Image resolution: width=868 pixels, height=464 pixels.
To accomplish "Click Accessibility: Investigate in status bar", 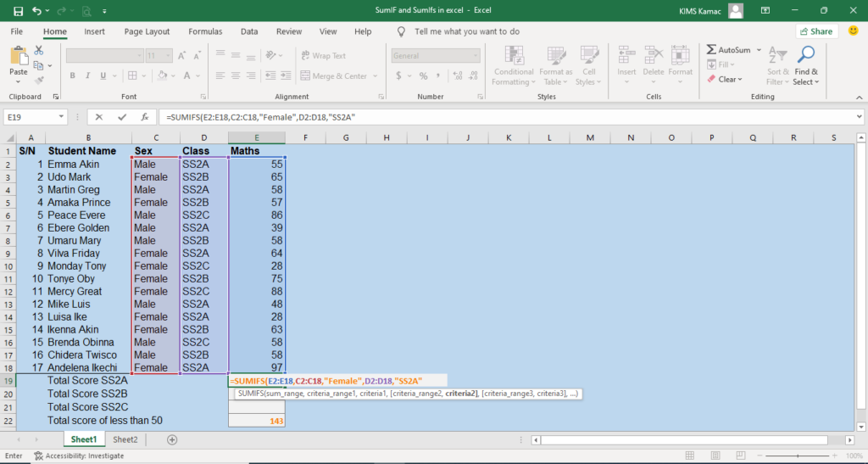I will coord(79,456).
